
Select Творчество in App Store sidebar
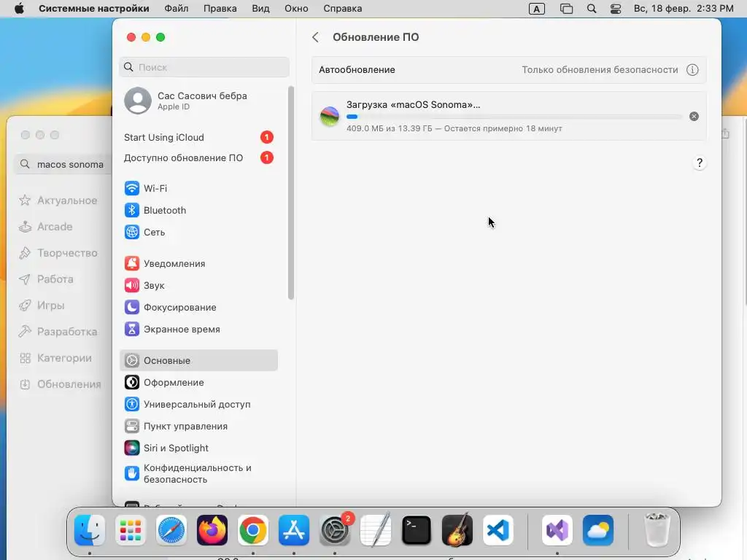(x=58, y=253)
